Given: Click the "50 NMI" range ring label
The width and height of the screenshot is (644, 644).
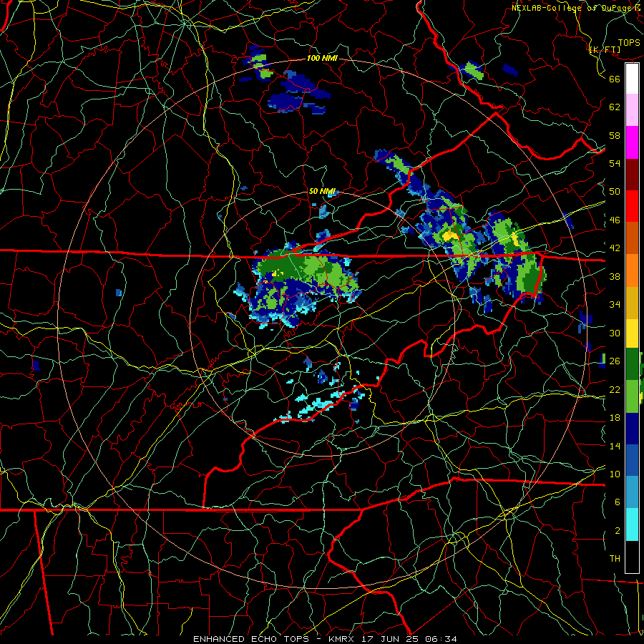Looking at the screenshot, I should point(322,191).
